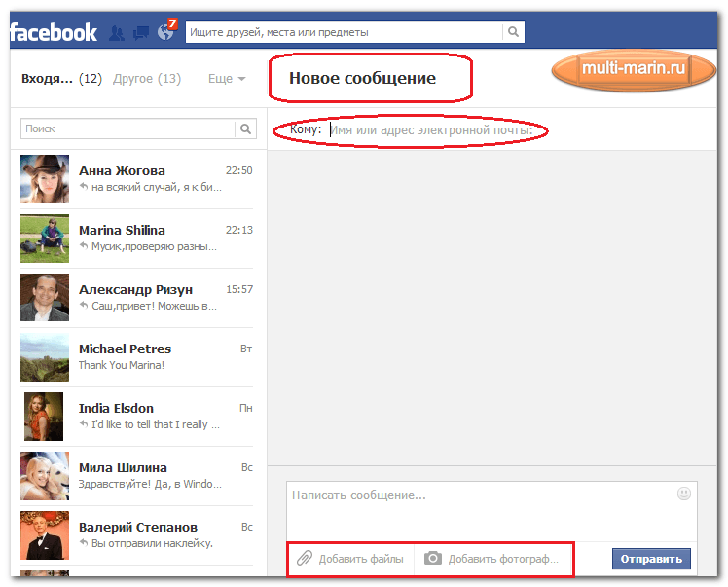This screenshot has width=728, height=587.
Task: Open Мила Шилина's avatar thumbnail
Action: pyautogui.click(x=45, y=476)
